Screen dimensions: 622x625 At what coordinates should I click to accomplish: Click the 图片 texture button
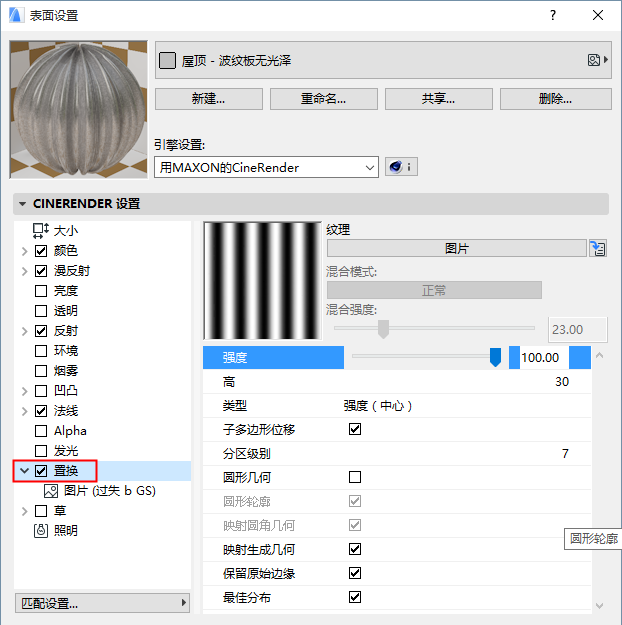(457, 248)
